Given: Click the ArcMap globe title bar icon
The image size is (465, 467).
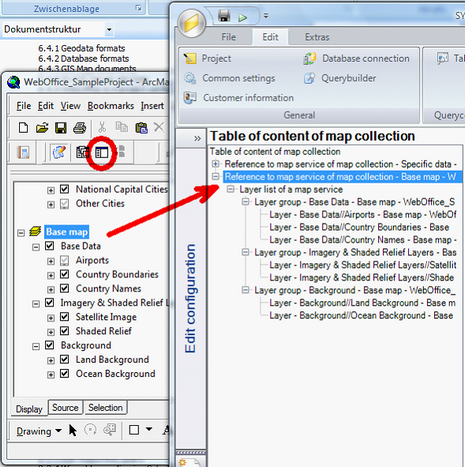Looking at the screenshot, I should [14, 82].
